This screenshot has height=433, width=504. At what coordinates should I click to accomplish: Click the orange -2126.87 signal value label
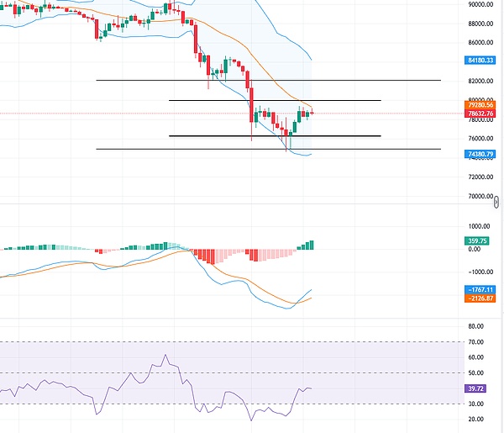coord(480,298)
